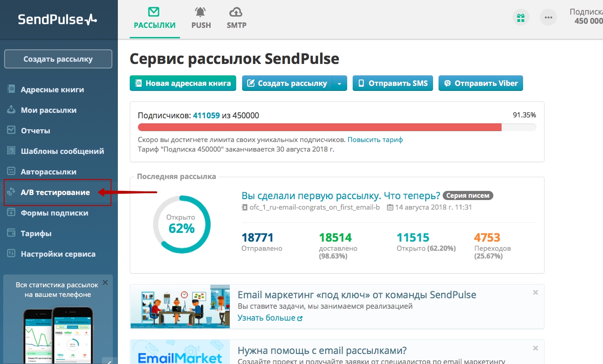Open A/B тестирование in sidebar
Viewport: 603px width, 364px height.
pos(55,192)
